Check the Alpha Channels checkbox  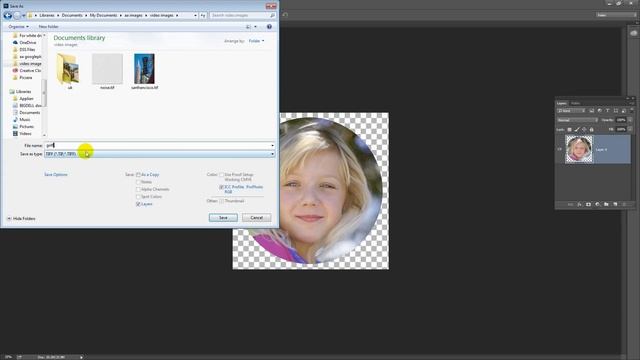138,189
